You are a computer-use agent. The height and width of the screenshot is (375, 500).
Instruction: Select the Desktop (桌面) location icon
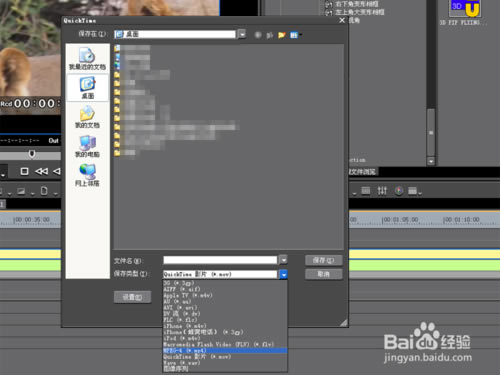point(87,88)
